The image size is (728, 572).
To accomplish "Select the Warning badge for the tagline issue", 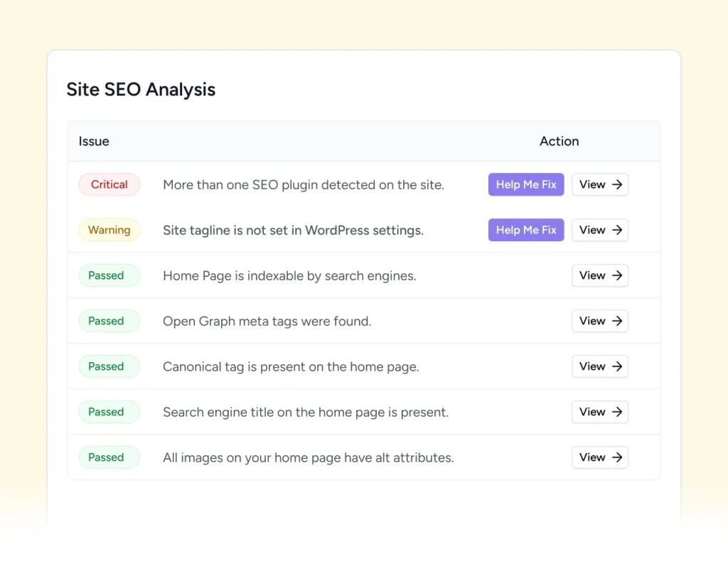I will pos(109,230).
